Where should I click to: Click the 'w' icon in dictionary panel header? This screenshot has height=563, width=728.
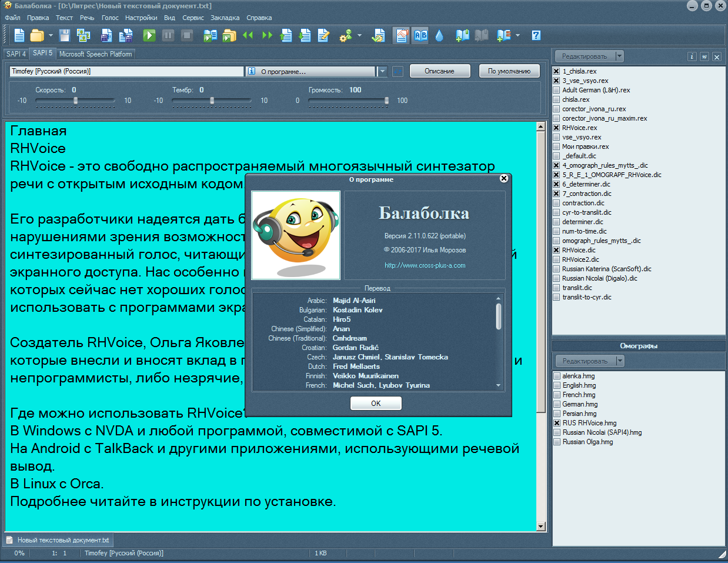click(704, 56)
